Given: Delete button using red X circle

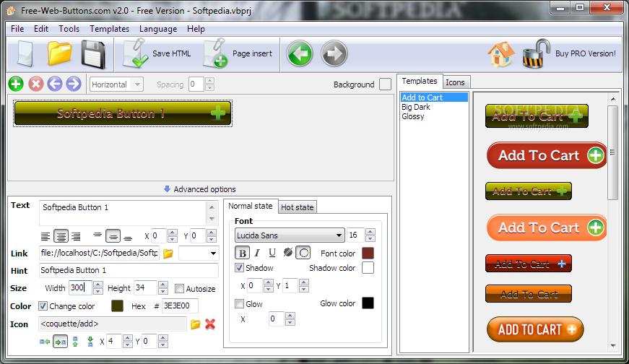Looking at the screenshot, I should (x=35, y=84).
